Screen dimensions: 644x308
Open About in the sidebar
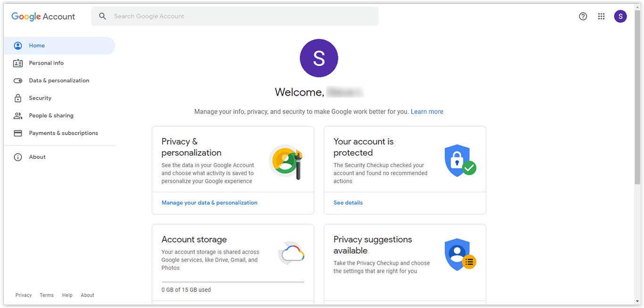pyautogui.click(x=59, y=157)
